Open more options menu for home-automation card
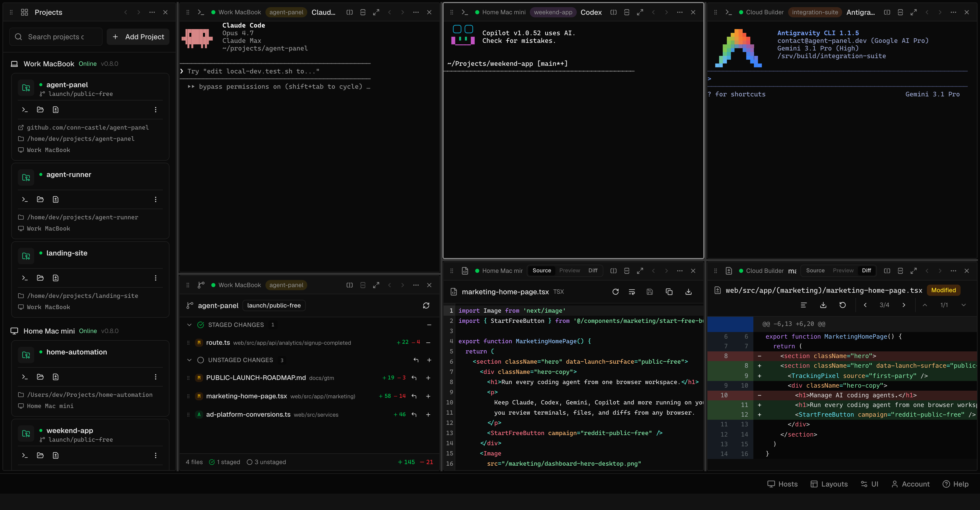980x510 pixels. coord(156,377)
